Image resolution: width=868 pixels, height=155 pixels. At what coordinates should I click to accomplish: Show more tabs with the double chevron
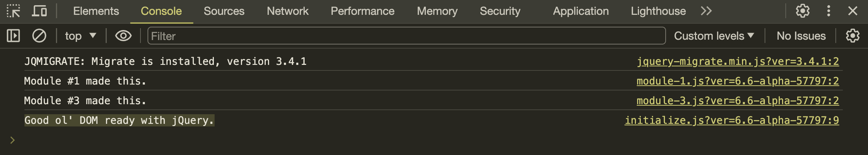pyautogui.click(x=706, y=11)
